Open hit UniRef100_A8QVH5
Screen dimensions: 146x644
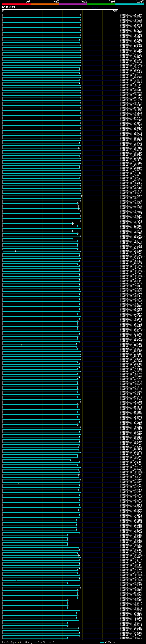[x=131, y=583]
